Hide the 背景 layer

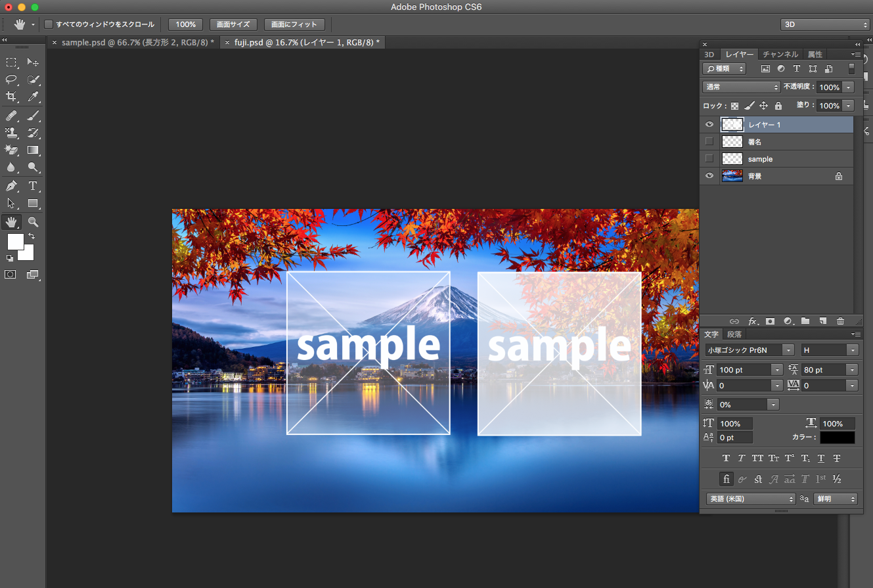coord(709,176)
